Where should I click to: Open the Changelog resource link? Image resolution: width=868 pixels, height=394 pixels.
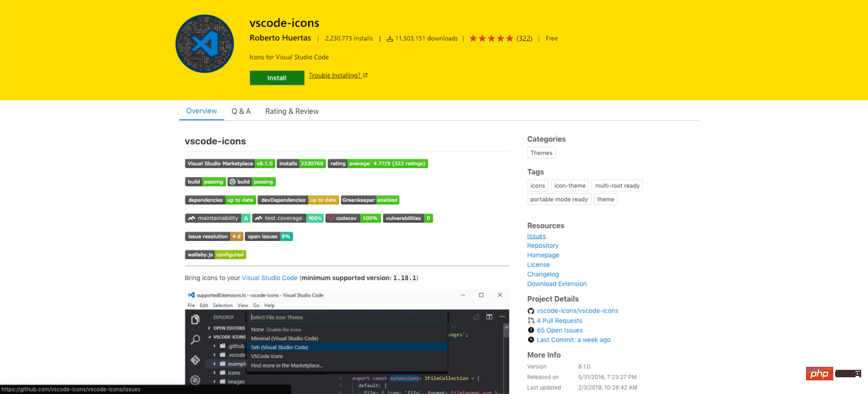[x=543, y=274]
